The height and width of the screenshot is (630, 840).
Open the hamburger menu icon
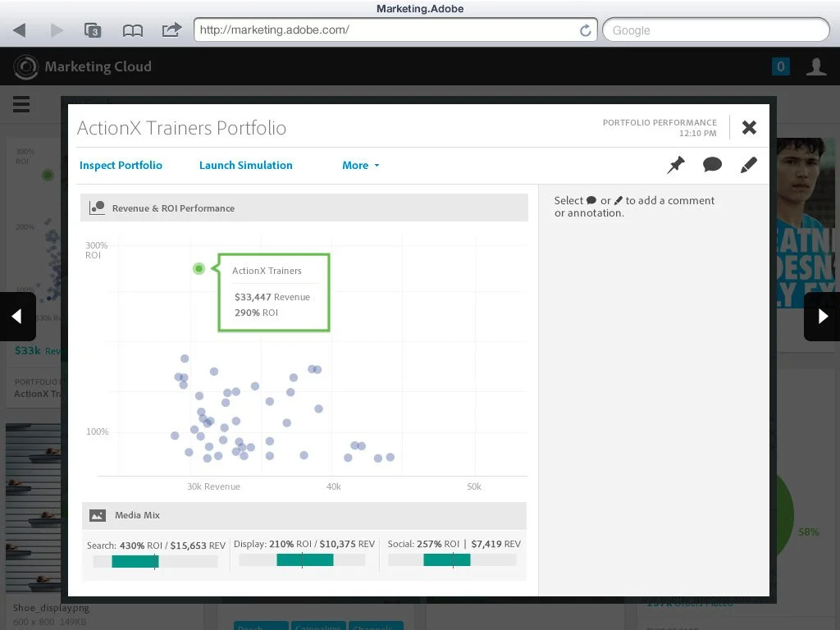[x=21, y=104]
